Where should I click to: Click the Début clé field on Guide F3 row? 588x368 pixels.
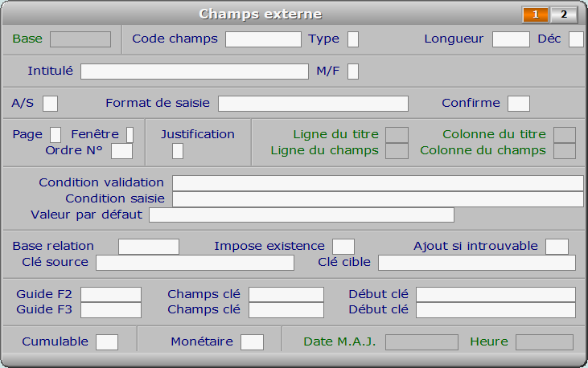[495, 310]
